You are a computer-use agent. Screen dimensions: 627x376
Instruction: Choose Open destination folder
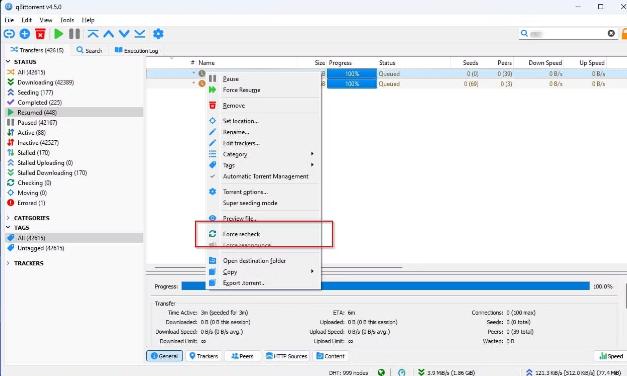[264, 261]
